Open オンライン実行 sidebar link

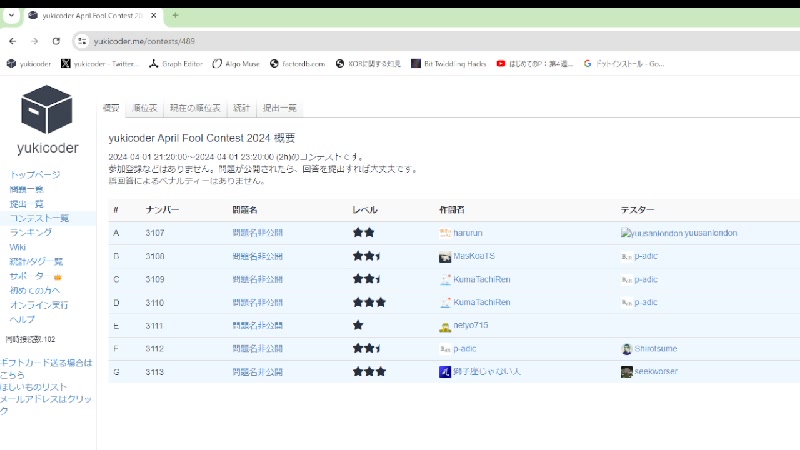tap(39, 305)
